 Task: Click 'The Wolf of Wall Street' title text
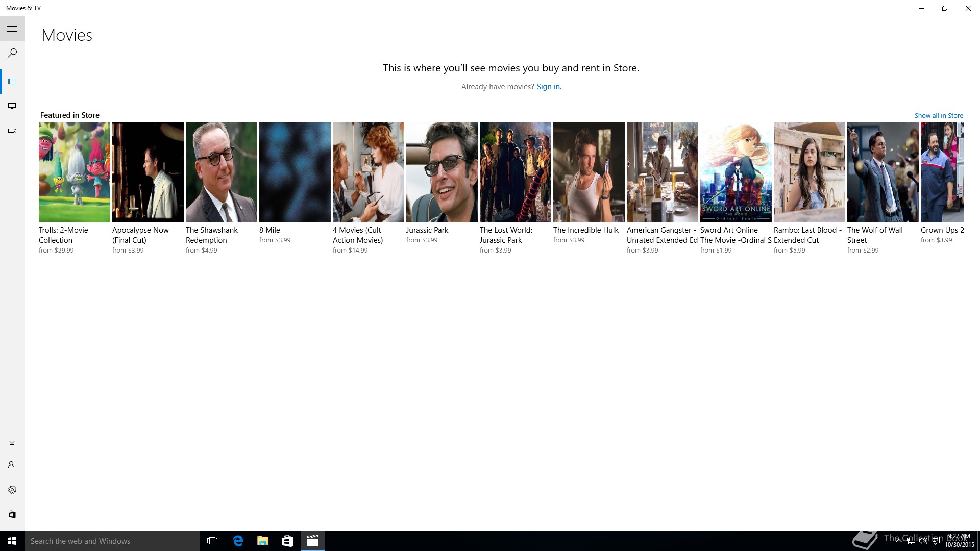coord(875,235)
